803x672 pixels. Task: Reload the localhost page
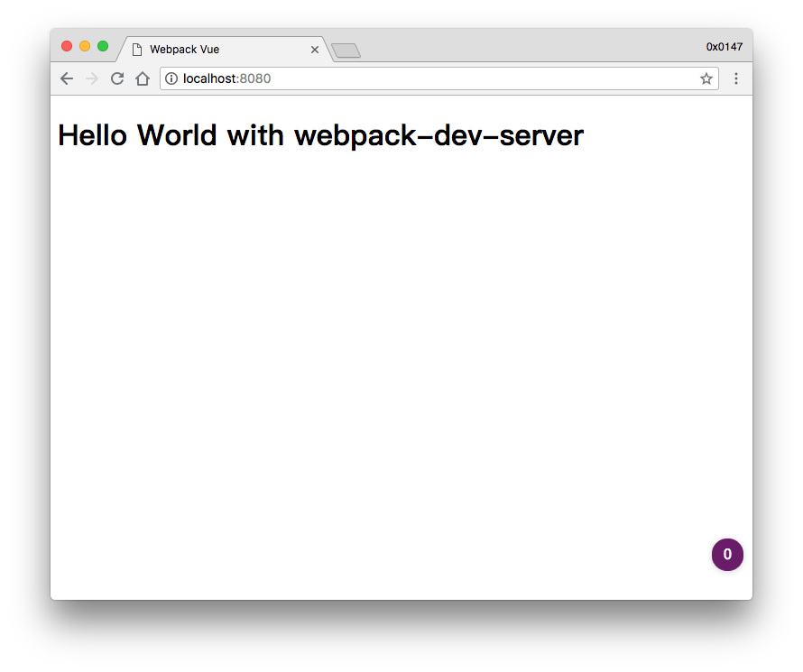click(x=117, y=79)
